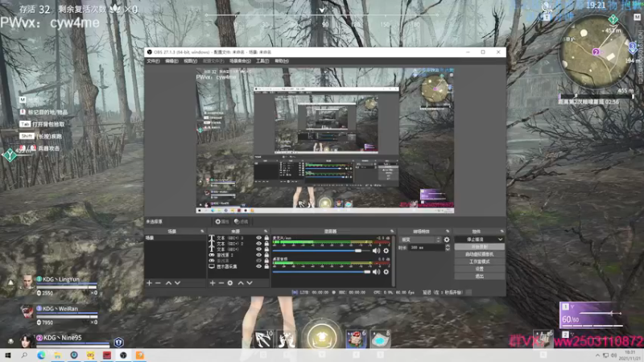
Task: Open Windows search from the taskbar
Action: (x=24, y=356)
